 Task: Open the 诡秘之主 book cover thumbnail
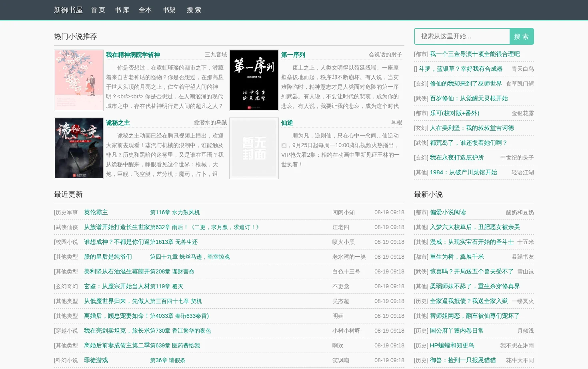(x=79, y=148)
